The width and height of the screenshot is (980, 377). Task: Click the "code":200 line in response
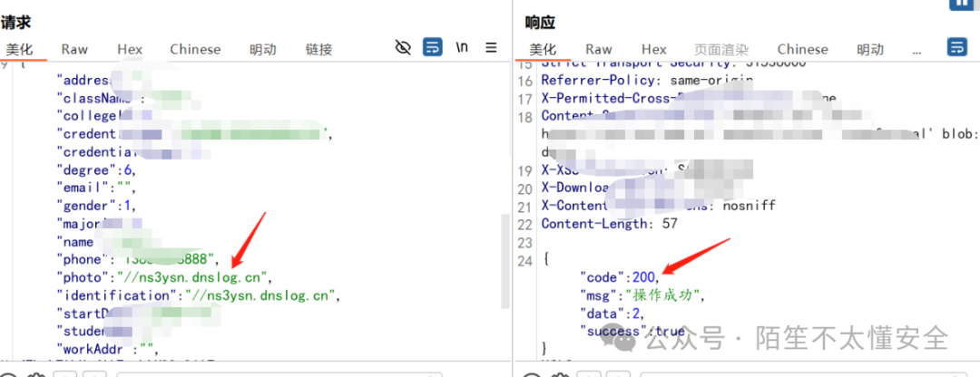coord(620,277)
